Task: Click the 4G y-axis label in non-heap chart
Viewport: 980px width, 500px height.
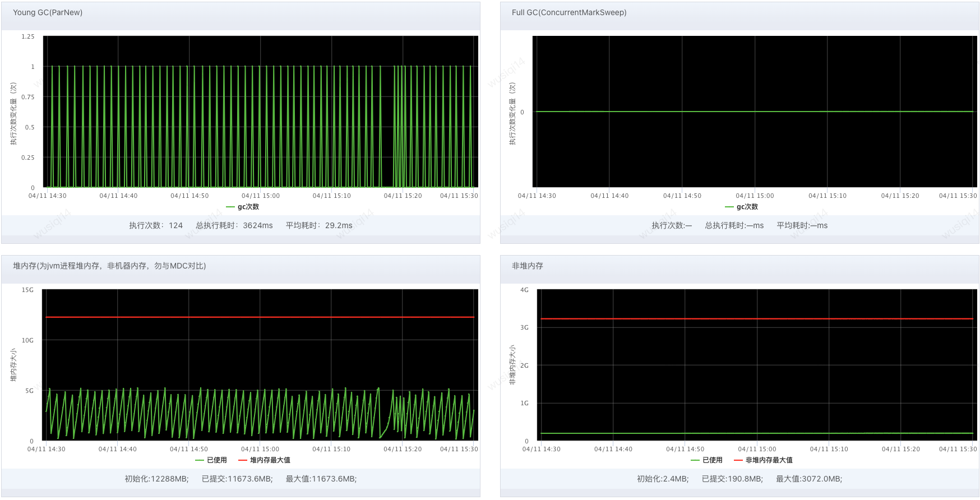Action: 524,290
